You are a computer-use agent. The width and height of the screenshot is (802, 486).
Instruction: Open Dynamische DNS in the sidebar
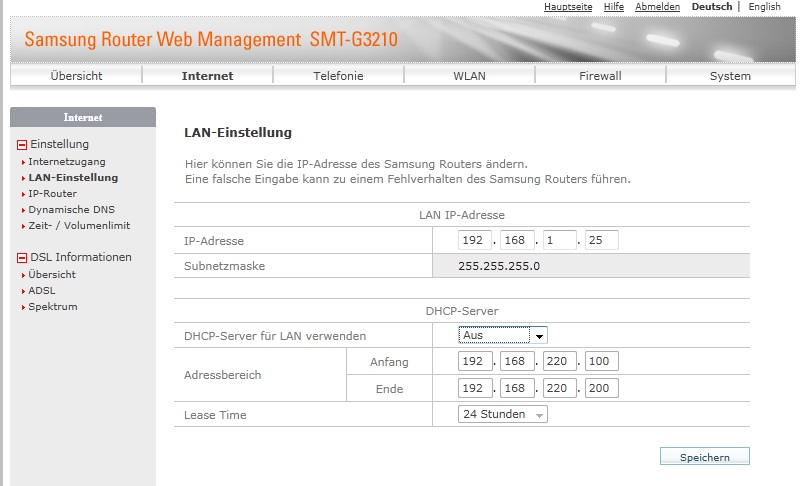pyautogui.click(x=72, y=209)
